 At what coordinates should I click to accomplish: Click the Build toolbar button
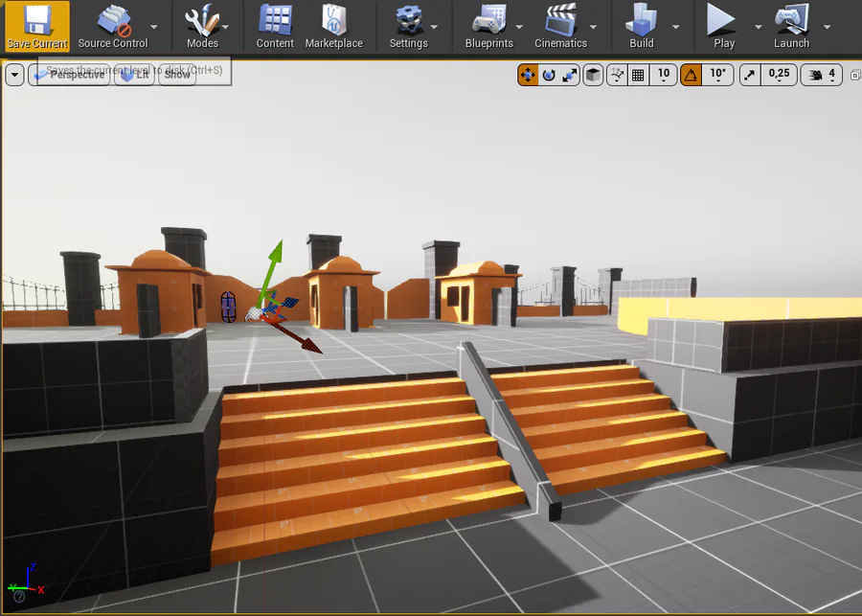(x=642, y=27)
